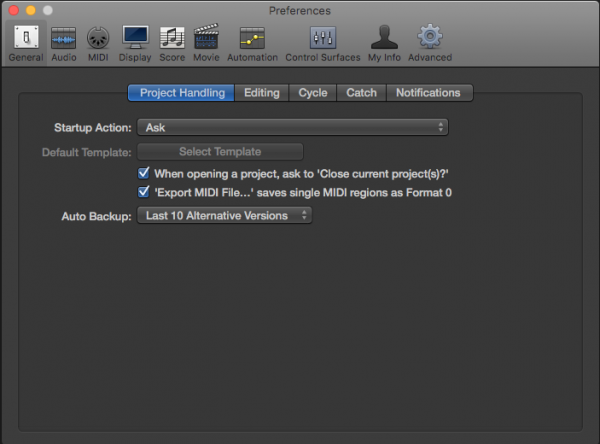Open the Score preferences pane
This screenshot has height=444, width=600.
[172, 43]
